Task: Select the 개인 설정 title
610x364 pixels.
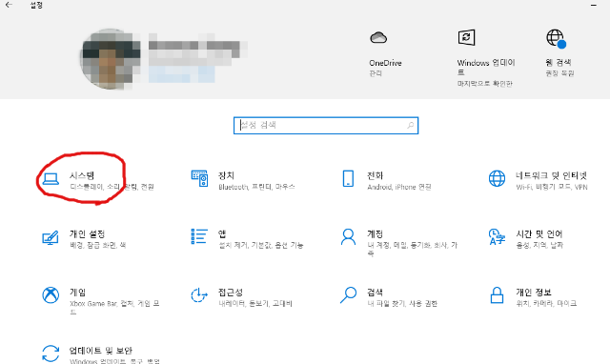Action: tap(87, 233)
